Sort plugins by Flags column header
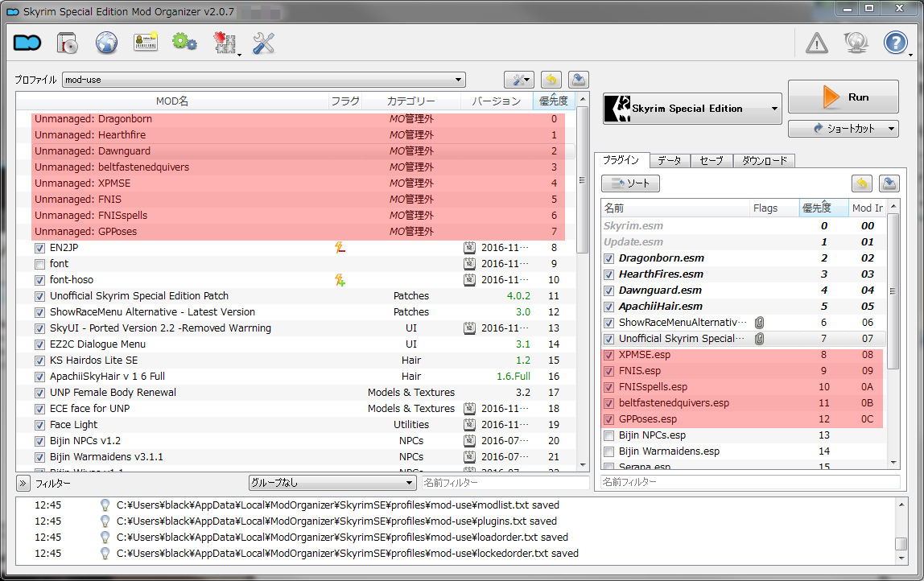Image resolution: width=924 pixels, height=581 pixels. pyautogui.click(x=773, y=208)
